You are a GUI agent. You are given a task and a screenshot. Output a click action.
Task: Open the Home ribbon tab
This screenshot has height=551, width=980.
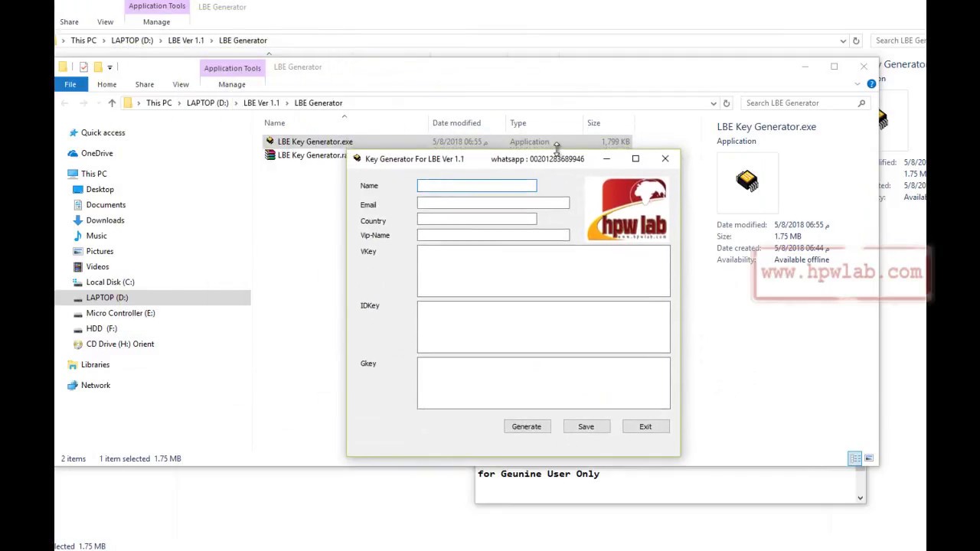pos(106,84)
